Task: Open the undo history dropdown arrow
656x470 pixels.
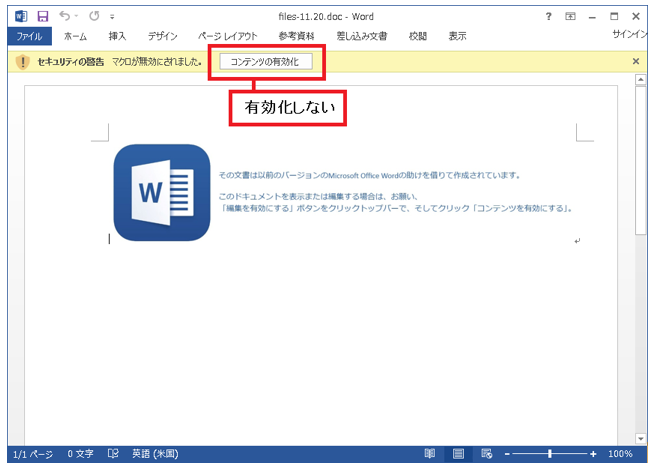Action: (x=77, y=16)
